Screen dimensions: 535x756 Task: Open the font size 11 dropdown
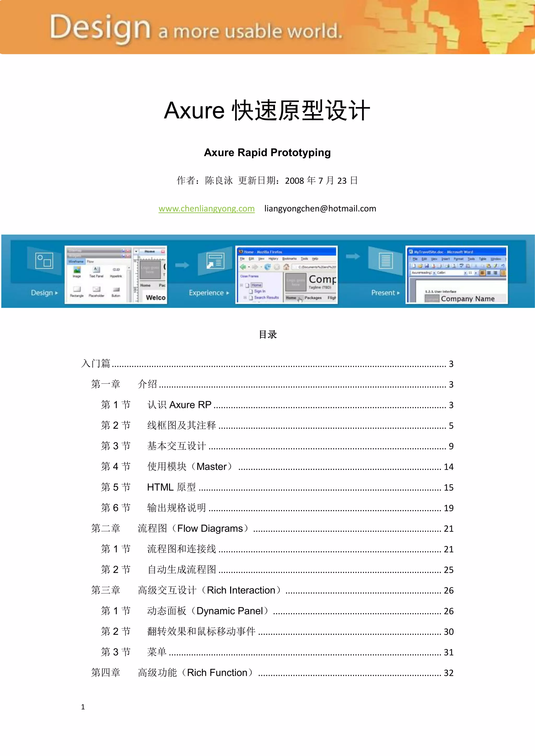click(476, 273)
